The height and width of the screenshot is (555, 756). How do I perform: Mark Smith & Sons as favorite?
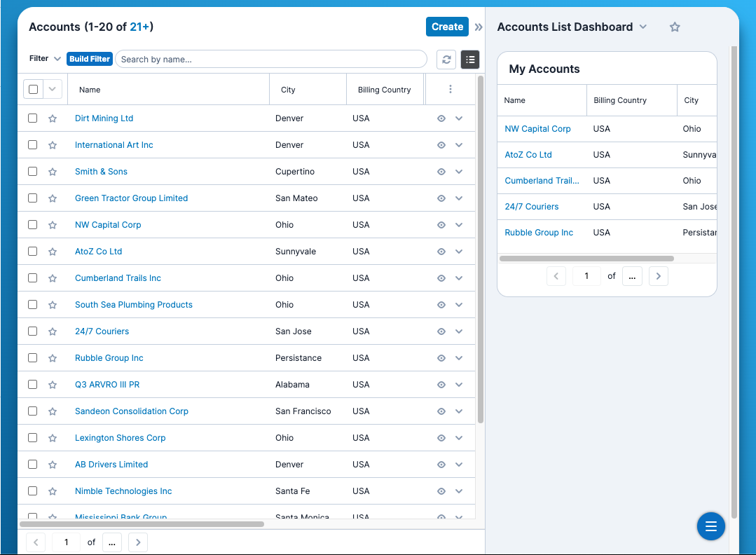coord(53,172)
